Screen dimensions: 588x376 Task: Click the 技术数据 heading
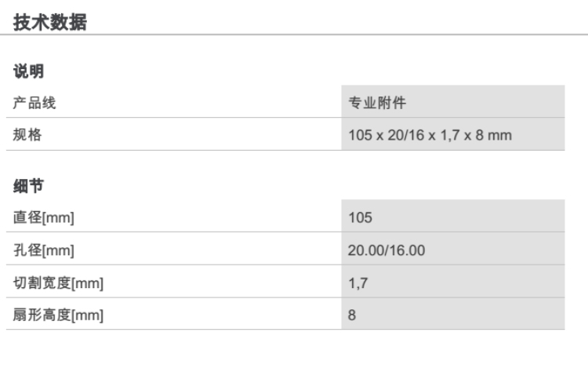(x=50, y=22)
